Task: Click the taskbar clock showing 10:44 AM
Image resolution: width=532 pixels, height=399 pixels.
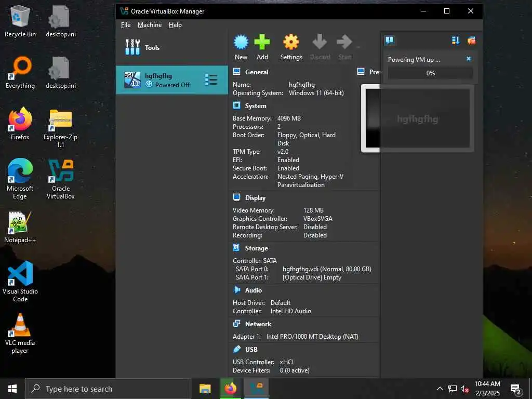Action: coord(487,389)
